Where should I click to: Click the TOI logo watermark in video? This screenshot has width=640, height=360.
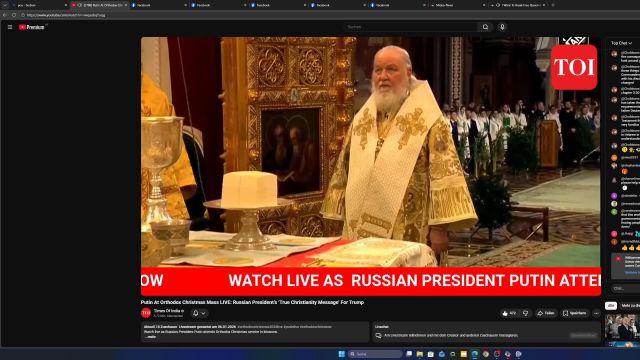coord(574,67)
